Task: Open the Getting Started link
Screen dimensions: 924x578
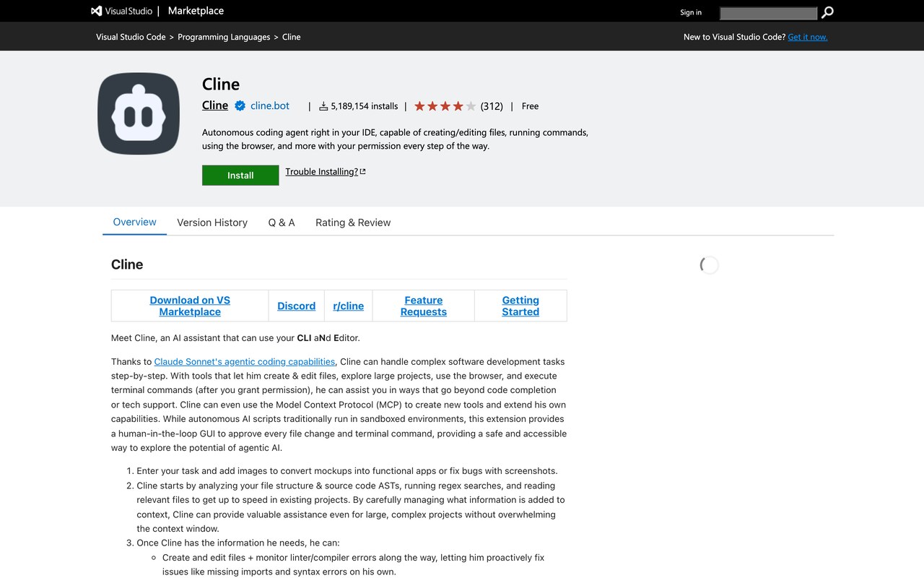Action: point(520,306)
